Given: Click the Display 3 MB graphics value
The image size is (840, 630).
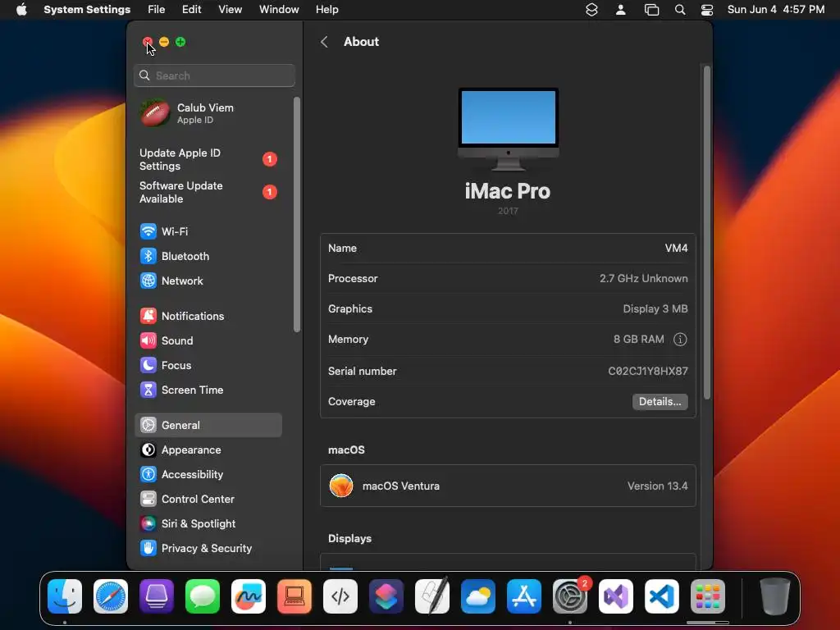Looking at the screenshot, I should (655, 309).
